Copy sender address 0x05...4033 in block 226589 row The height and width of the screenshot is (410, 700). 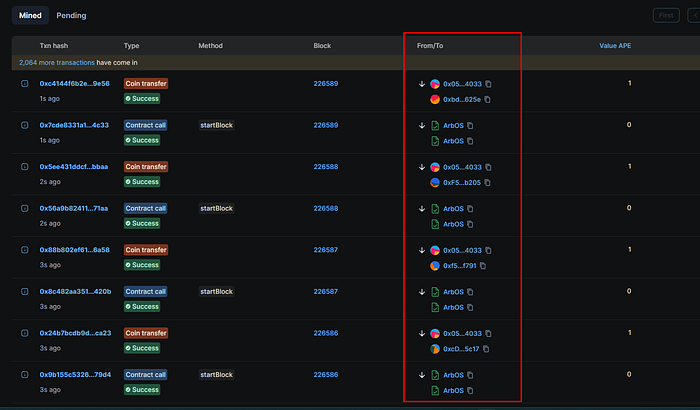(488, 84)
